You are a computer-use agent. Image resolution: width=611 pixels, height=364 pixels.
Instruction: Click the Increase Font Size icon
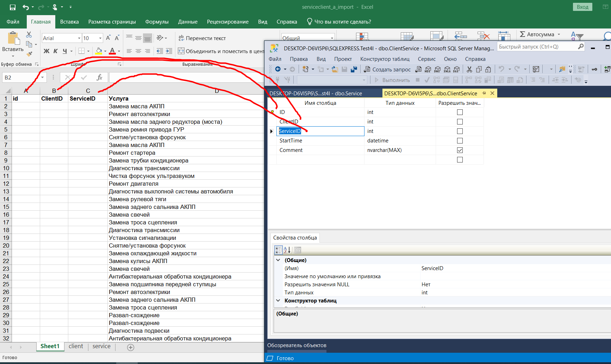[108, 38]
